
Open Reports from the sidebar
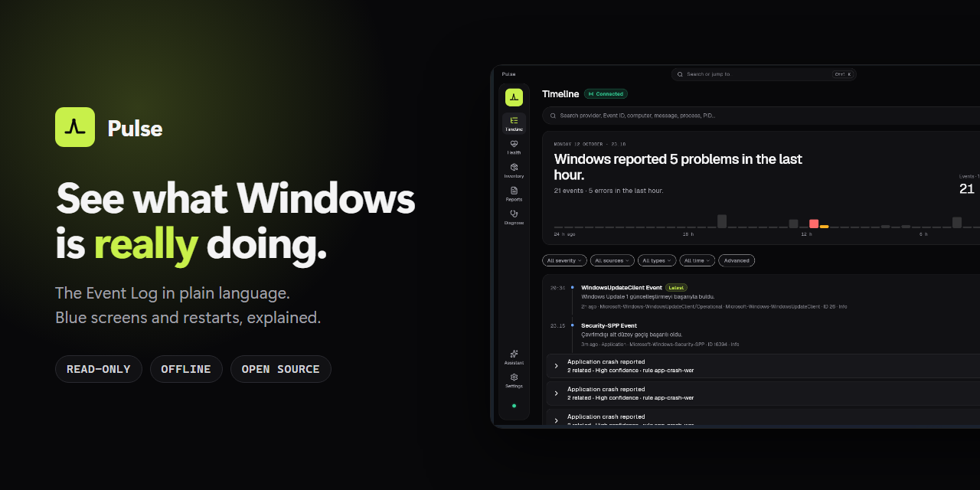(514, 194)
